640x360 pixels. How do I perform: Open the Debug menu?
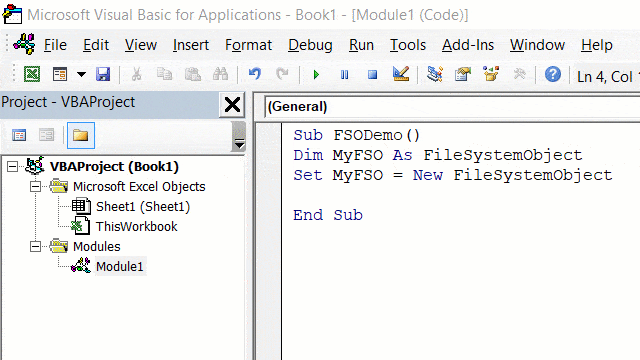(310, 45)
